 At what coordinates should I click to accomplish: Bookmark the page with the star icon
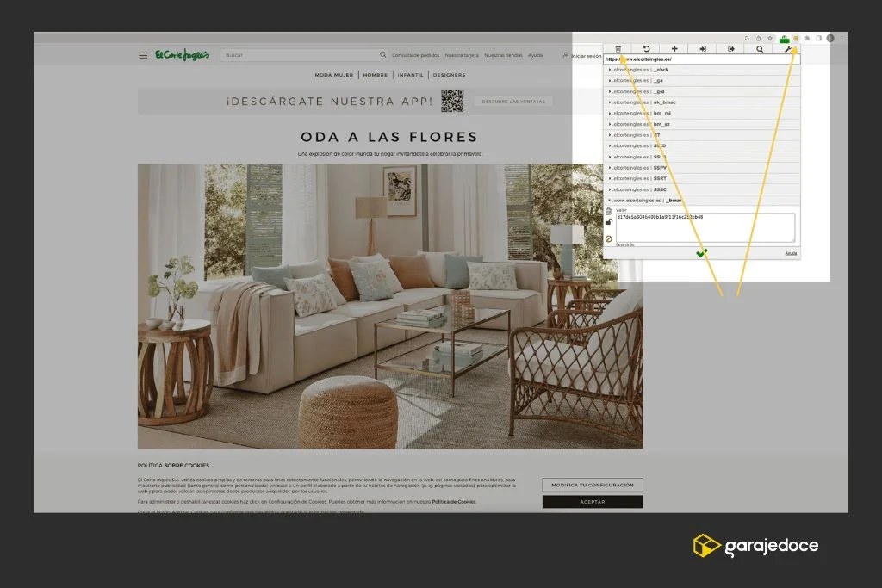tap(770, 38)
